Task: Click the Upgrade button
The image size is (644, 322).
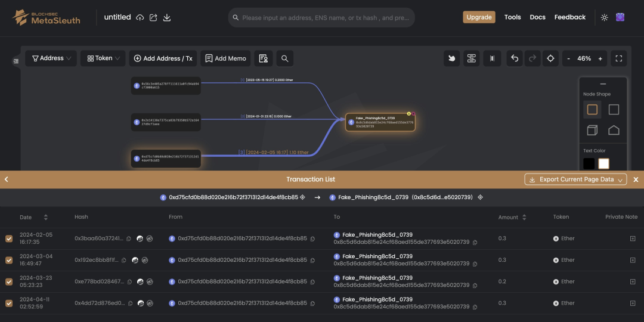Action: [x=479, y=17]
